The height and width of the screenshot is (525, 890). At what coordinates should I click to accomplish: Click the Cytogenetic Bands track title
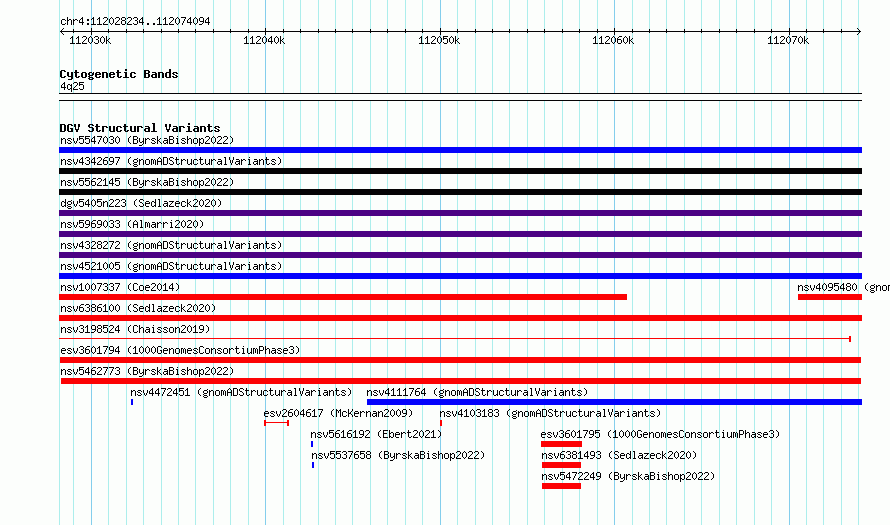click(119, 74)
